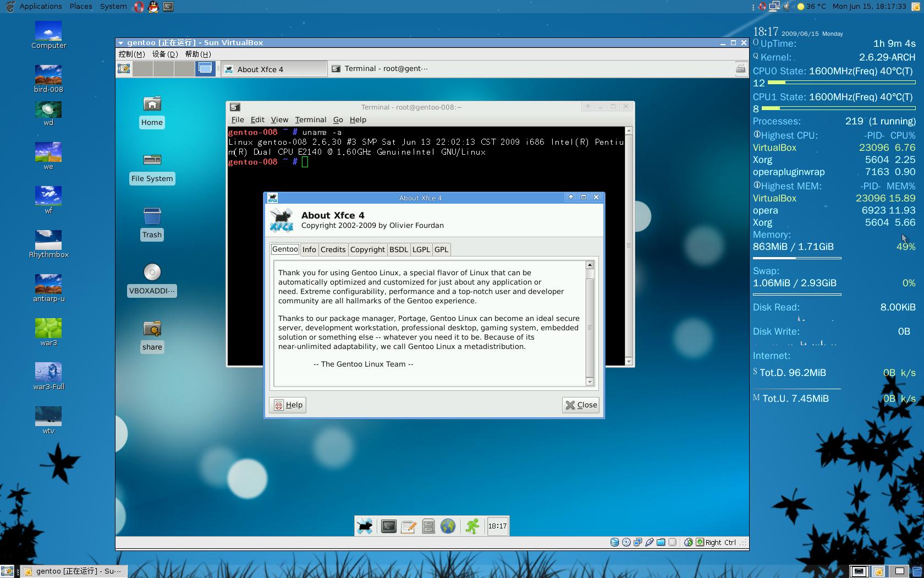Launch Opera from host top panel

click(139, 7)
